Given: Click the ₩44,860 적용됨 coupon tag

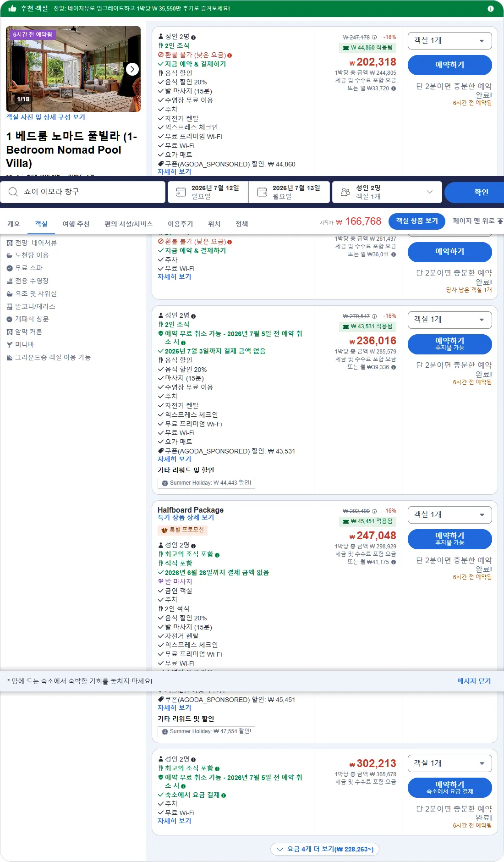Looking at the screenshot, I should click(x=367, y=48).
